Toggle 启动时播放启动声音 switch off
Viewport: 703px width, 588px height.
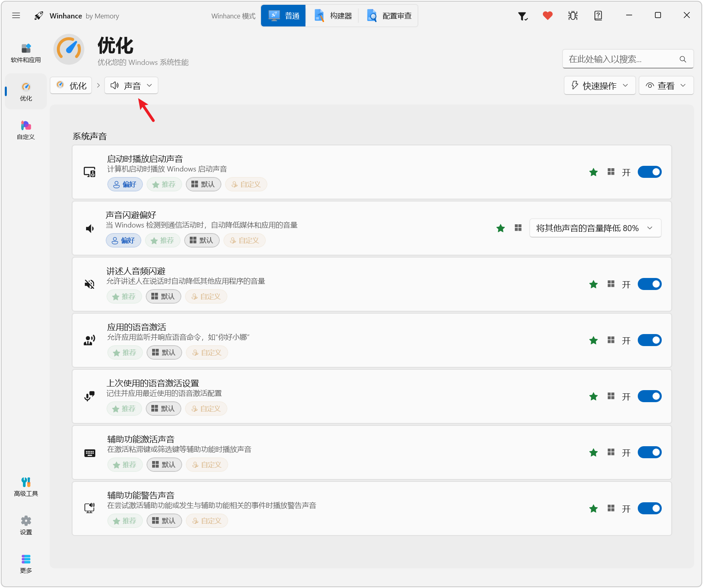pyautogui.click(x=649, y=172)
